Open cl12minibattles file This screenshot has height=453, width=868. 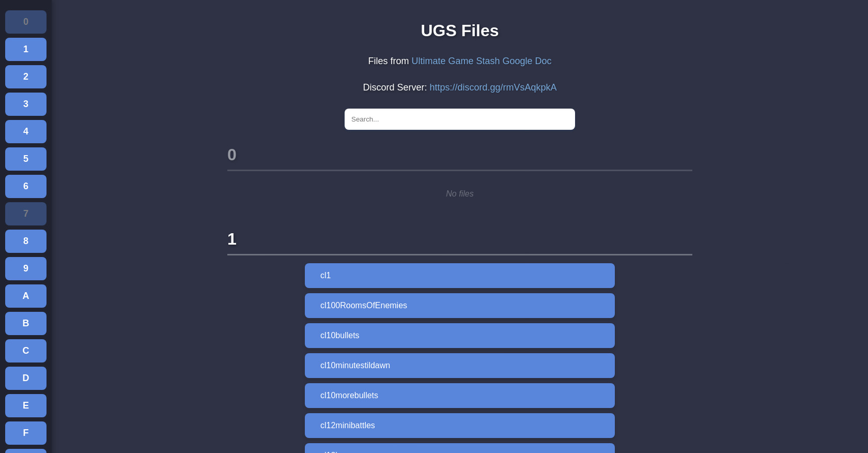tap(460, 426)
